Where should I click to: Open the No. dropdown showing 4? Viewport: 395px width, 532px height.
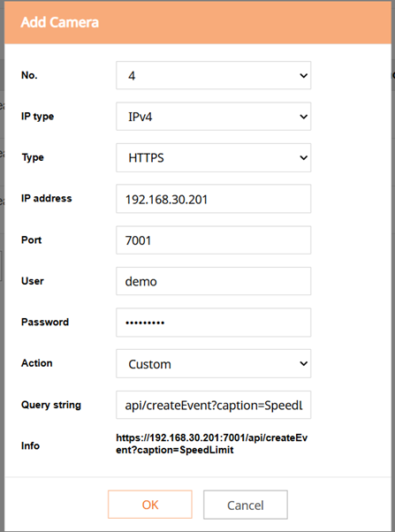[x=214, y=75]
